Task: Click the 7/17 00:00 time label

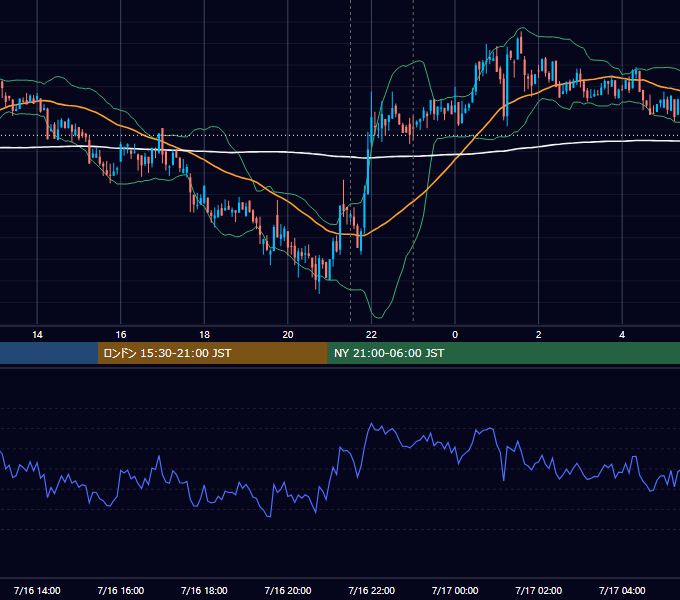Action: pyautogui.click(x=455, y=590)
